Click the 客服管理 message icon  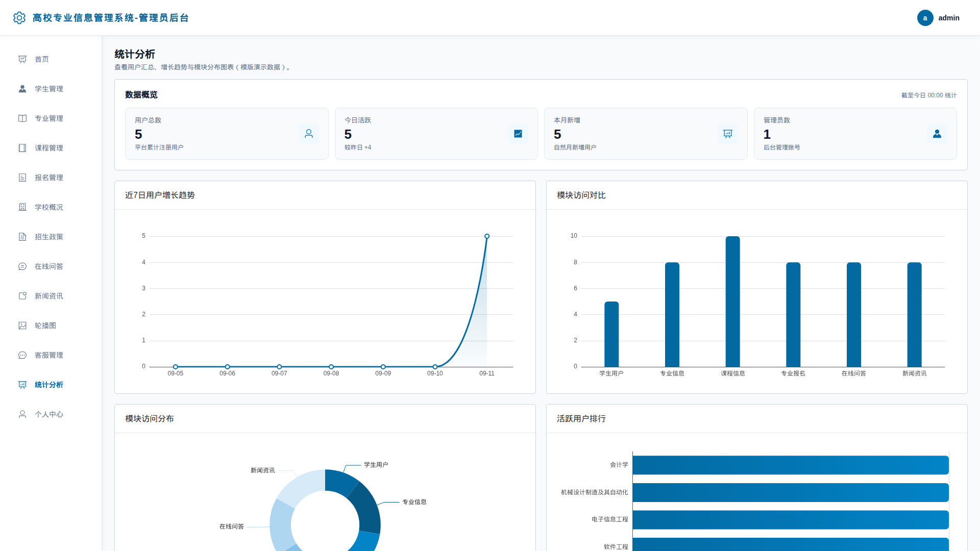(x=22, y=355)
